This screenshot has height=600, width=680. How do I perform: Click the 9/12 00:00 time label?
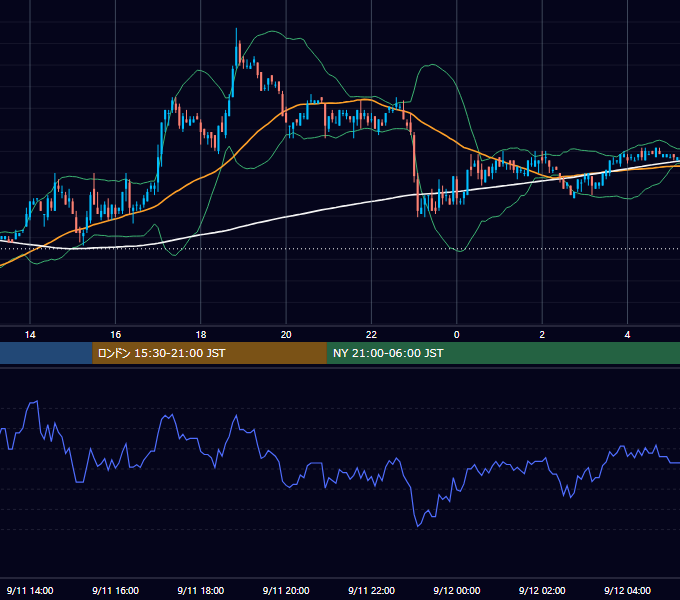457,590
